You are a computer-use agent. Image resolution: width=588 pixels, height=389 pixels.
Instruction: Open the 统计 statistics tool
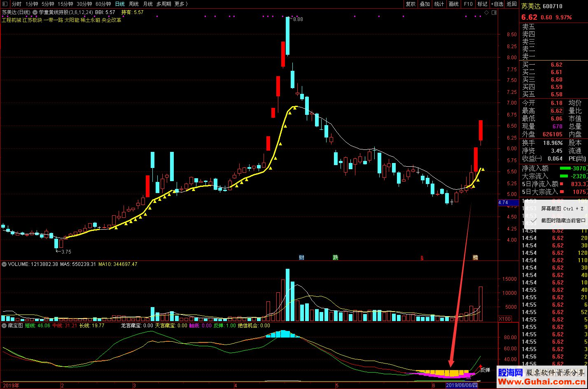[x=439, y=4]
